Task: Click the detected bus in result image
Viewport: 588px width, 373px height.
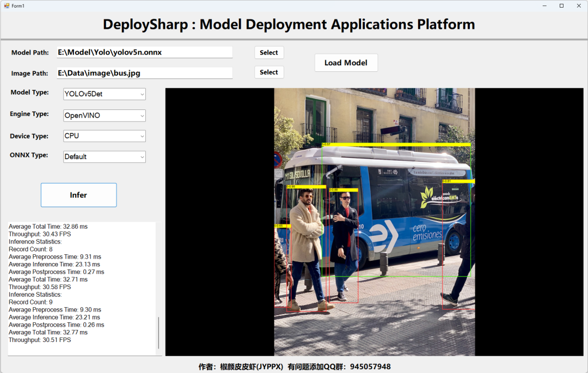Action: click(396, 211)
